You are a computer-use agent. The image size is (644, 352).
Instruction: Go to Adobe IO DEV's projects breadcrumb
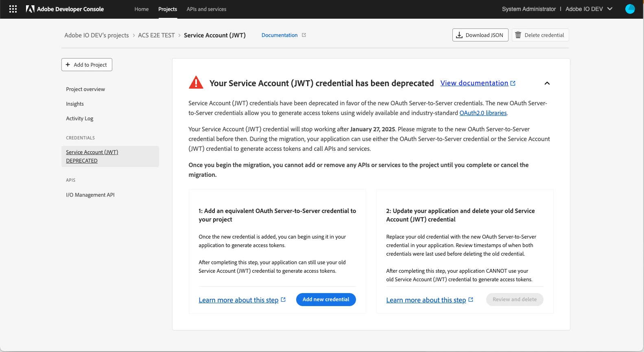tap(96, 35)
